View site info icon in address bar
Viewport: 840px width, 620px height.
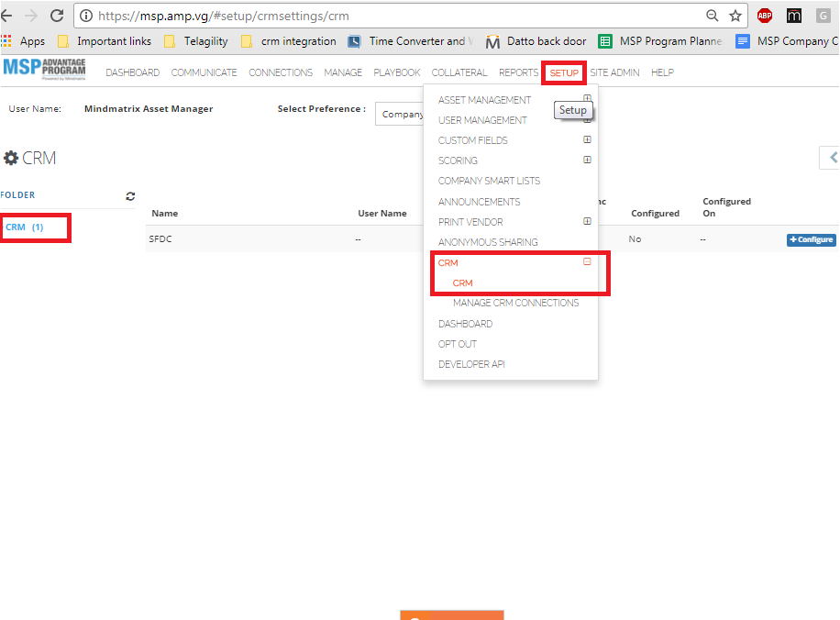[85, 16]
